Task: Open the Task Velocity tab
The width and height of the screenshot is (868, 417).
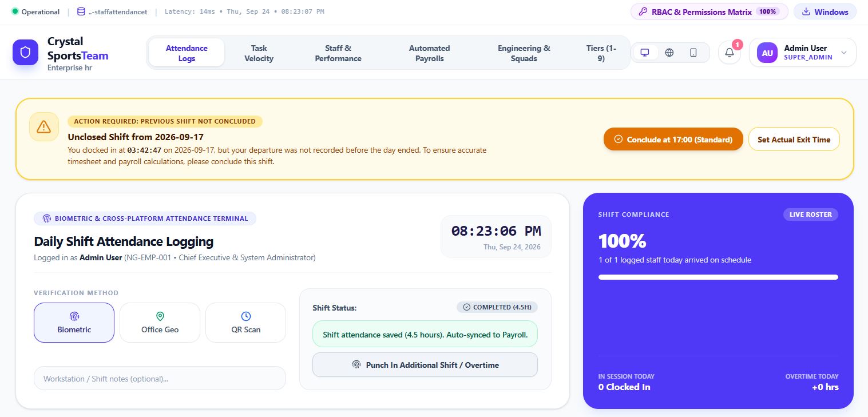Action: (x=259, y=53)
